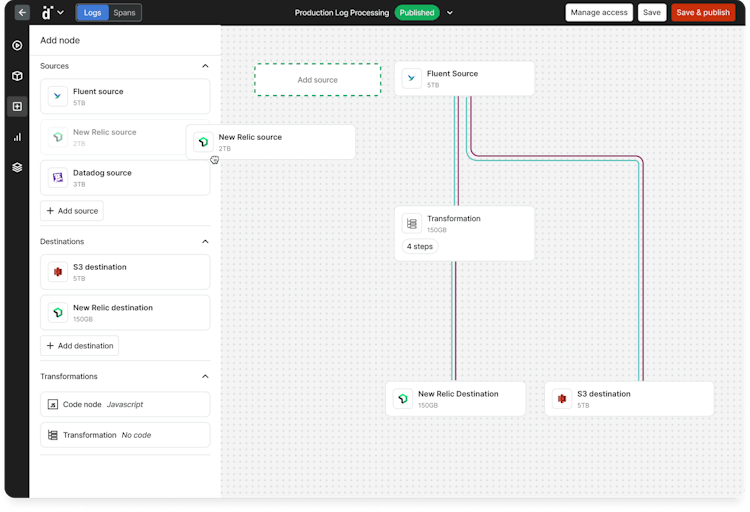The height and width of the screenshot is (512, 750).
Task: Click the back arrow button
Action: tap(22, 12)
